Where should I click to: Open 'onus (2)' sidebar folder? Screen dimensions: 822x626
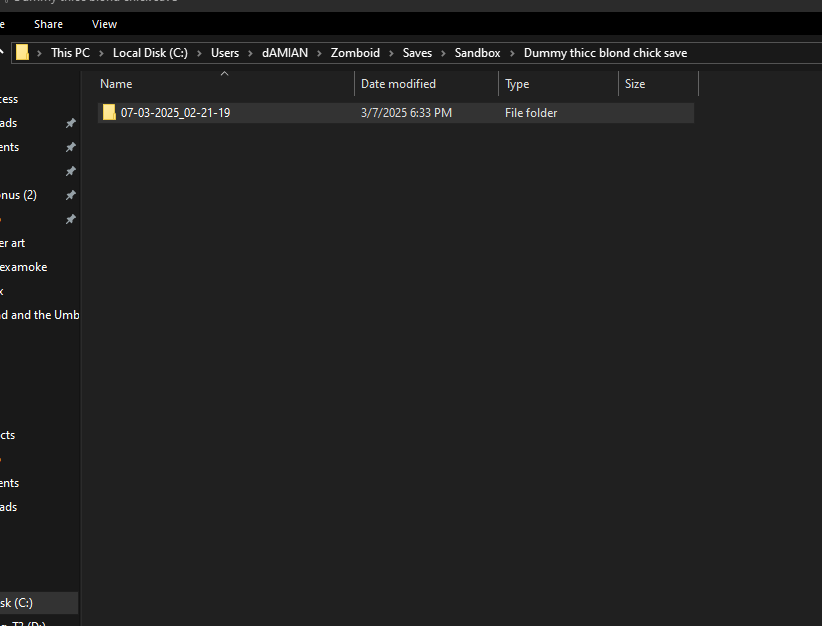click(18, 195)
